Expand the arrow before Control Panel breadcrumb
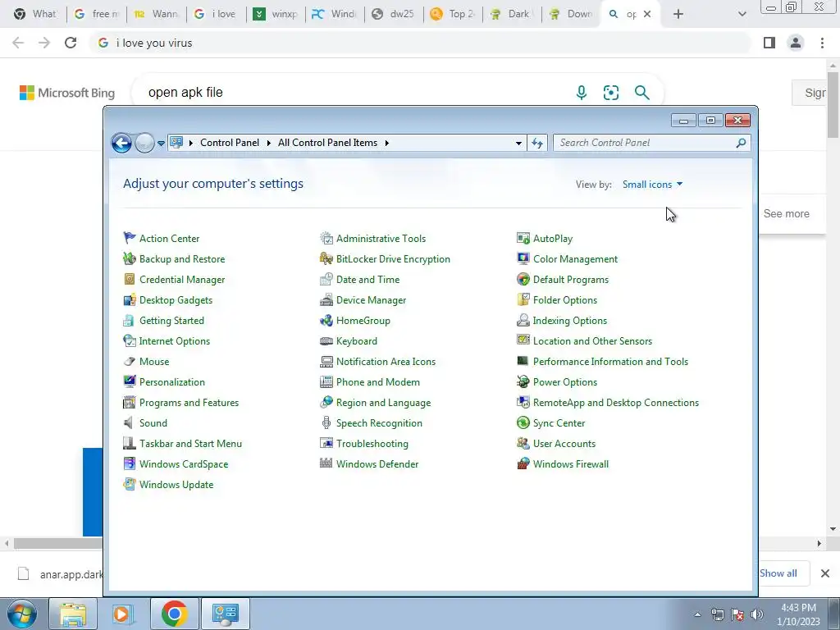 190,143
